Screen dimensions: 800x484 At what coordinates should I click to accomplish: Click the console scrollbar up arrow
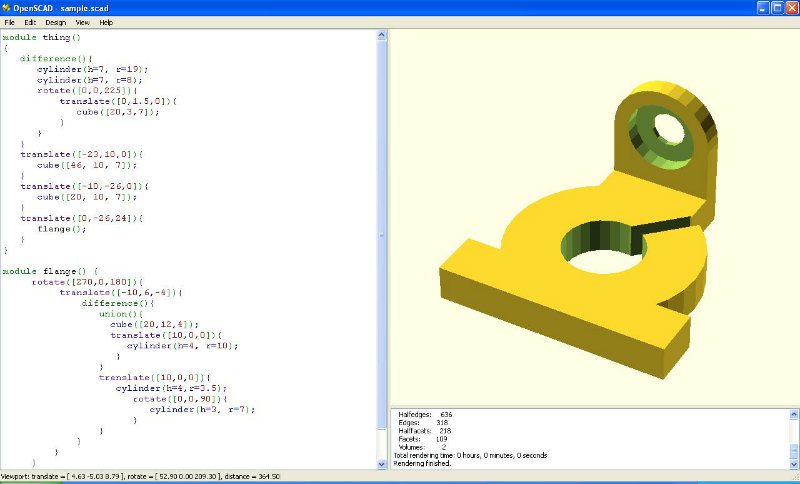pos(794,414)
